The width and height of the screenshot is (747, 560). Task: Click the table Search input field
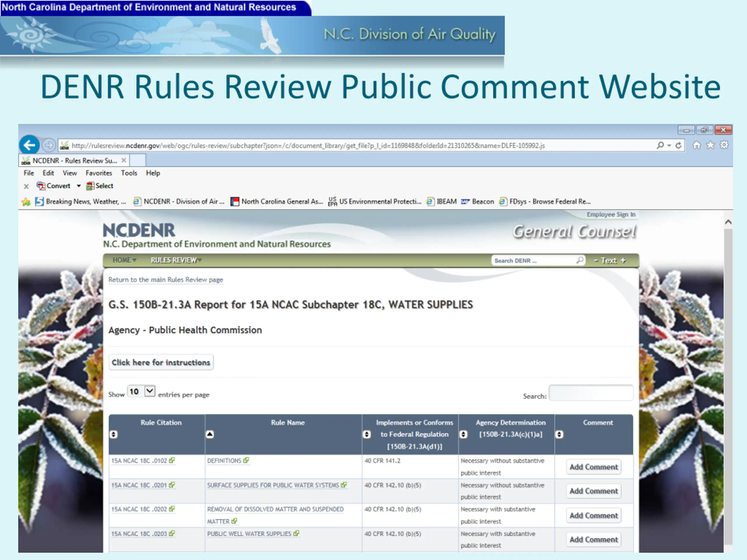coord(591,393)
